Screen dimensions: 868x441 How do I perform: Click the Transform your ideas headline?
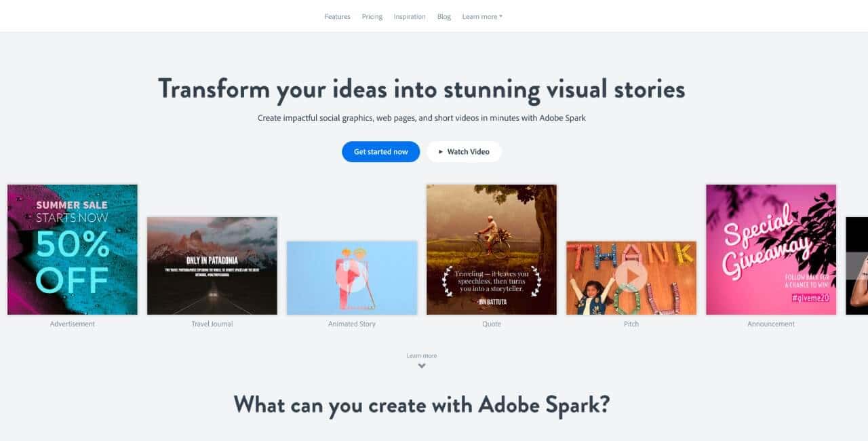pos(422,89)
